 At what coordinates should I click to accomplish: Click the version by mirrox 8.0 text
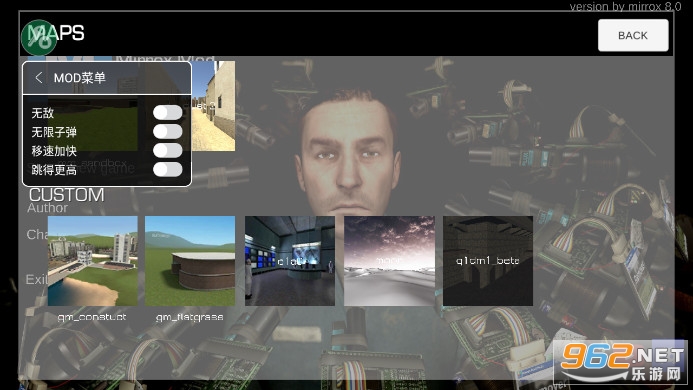625,6
